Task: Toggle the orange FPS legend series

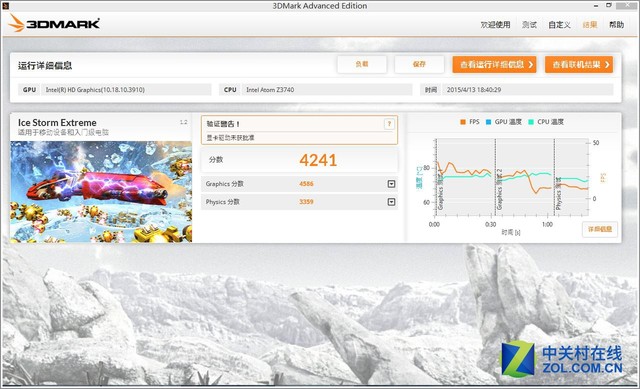Action: coord(469,122)
